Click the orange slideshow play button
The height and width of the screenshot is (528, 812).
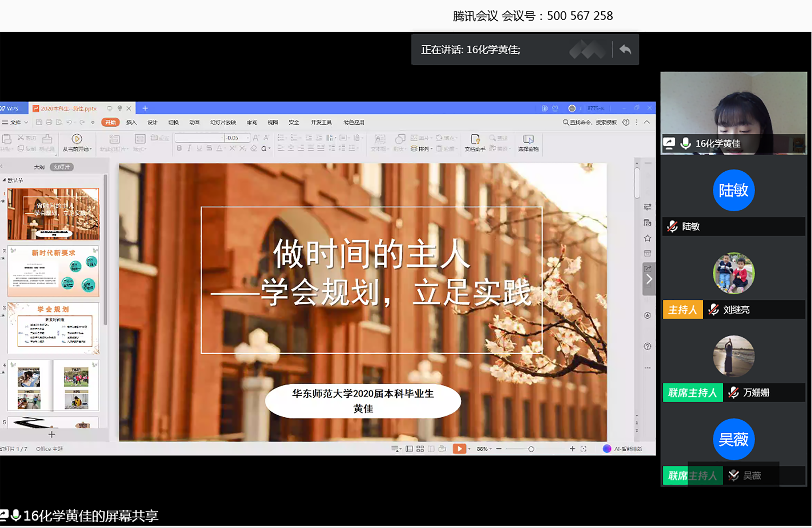tap(459, 449)
